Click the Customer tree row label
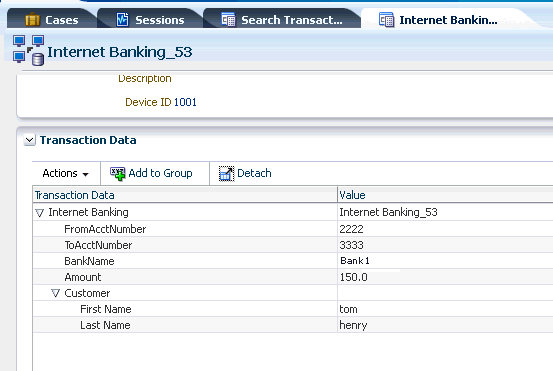This screenshot has width=553, height=371. (x=87, y=293)
